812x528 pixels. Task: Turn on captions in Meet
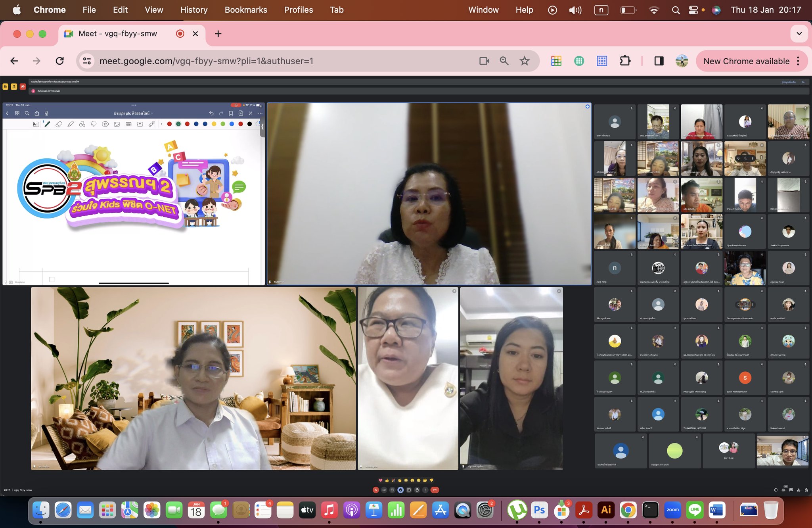(392, 490)
